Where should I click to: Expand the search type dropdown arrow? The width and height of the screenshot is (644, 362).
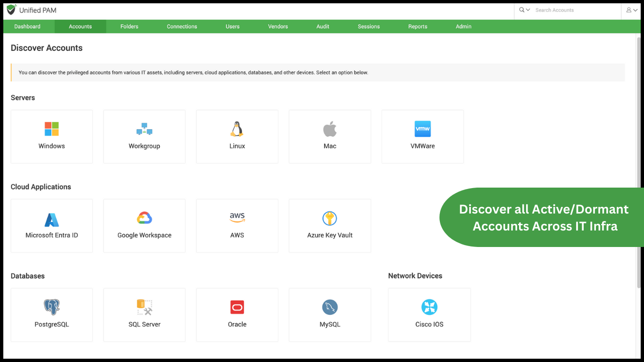click(528, 10)
